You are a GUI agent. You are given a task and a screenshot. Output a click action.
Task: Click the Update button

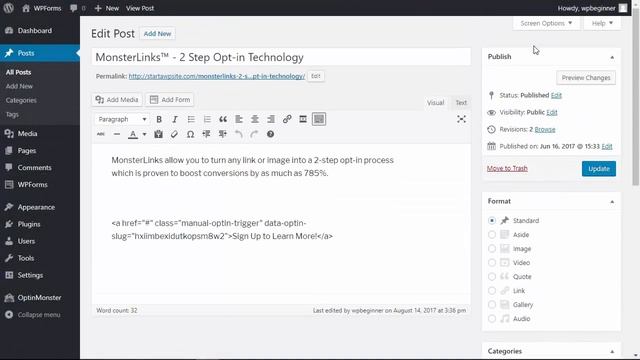pyautogui.click(x=599, y=169)
